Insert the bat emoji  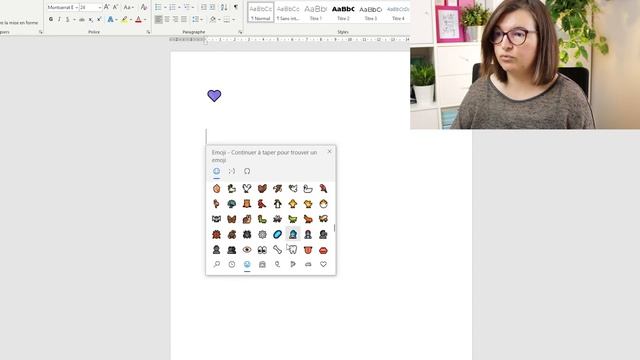(x=216, y=219)
